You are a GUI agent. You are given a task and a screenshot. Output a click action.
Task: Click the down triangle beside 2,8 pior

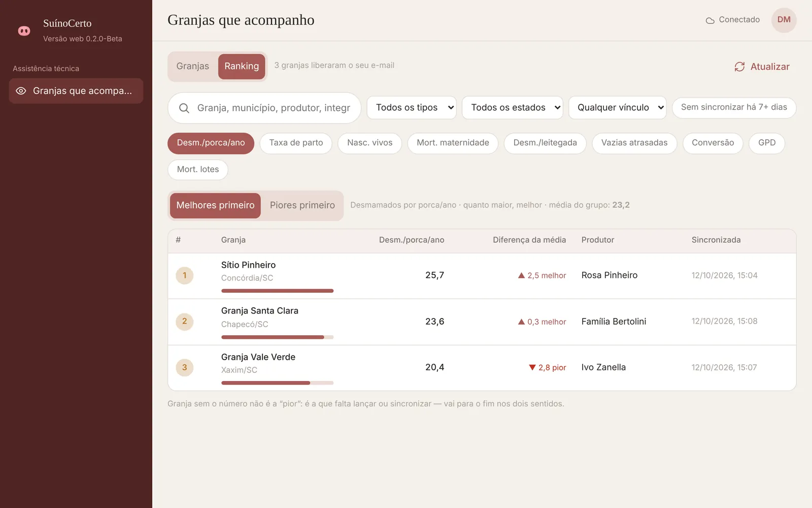(532, 367)
